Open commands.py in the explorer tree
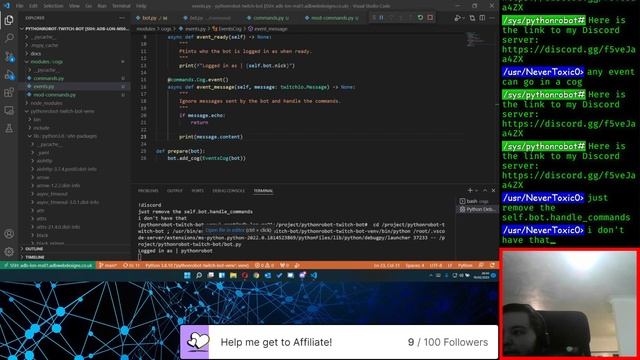 coord(73,78)
